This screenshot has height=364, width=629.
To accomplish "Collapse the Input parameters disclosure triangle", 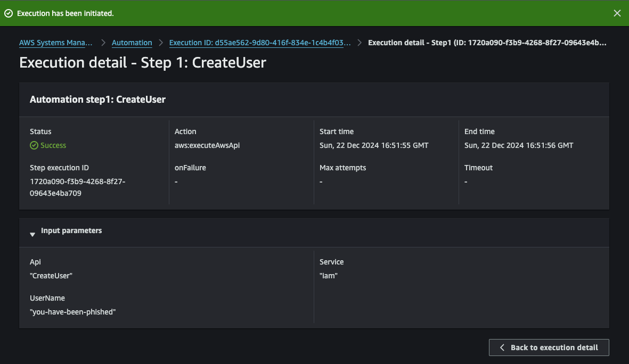I will click(32, 234).
